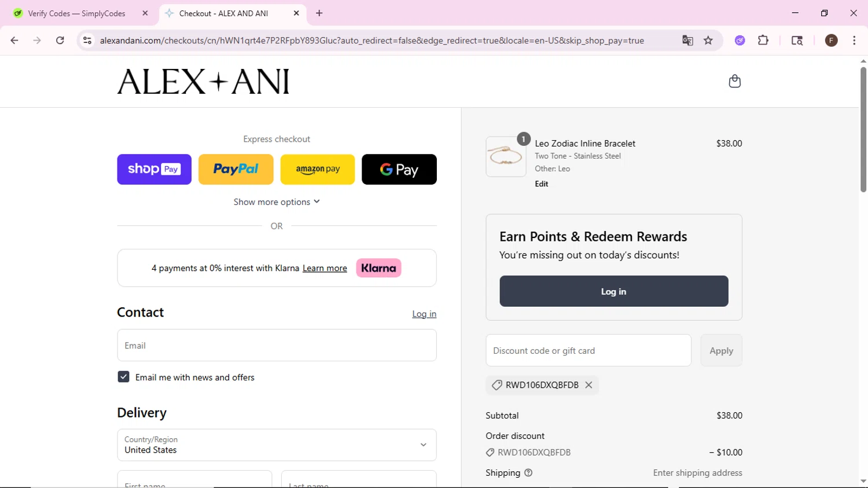Click the Subtotal $38.00 amount
Image resolution: width=868 pixels, height=488 pixels.
coord(729,416)
